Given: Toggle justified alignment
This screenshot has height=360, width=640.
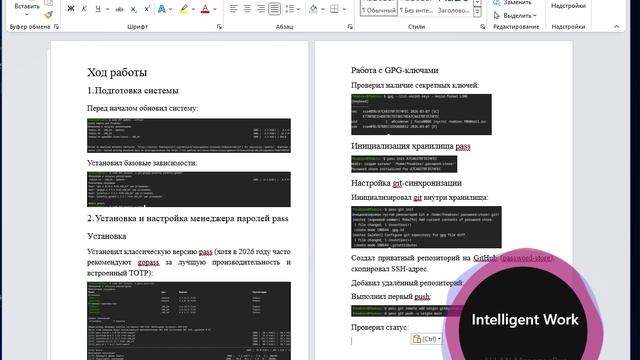Looking at the screenshot, I should click(x=275, y=9).
